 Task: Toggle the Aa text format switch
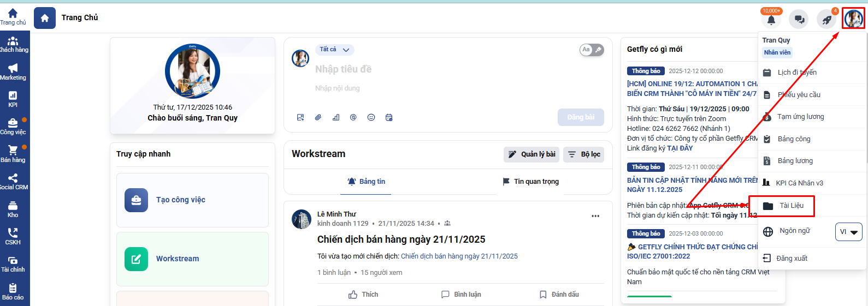592,50
